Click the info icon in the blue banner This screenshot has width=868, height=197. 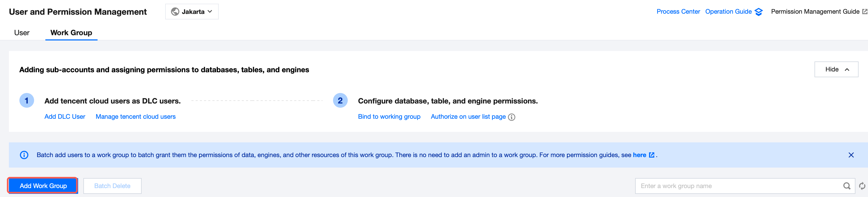24,155
